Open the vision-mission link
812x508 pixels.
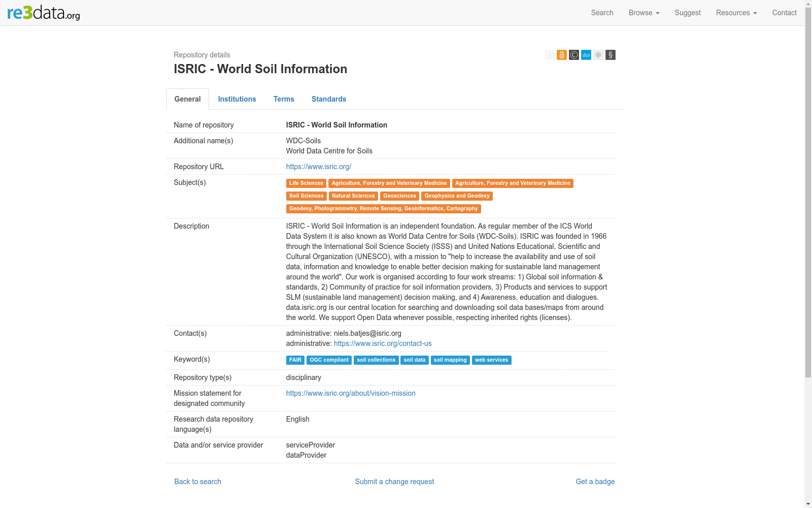point(351,393)
